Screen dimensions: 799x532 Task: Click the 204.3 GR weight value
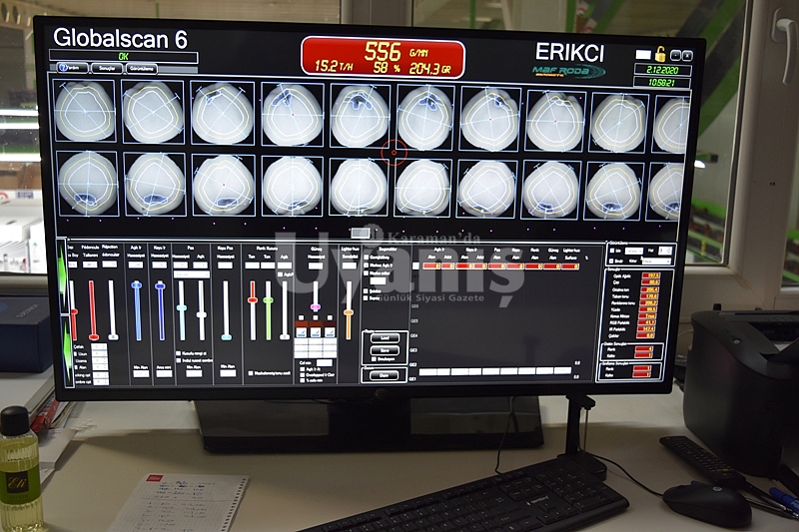[x=429, y=68]
